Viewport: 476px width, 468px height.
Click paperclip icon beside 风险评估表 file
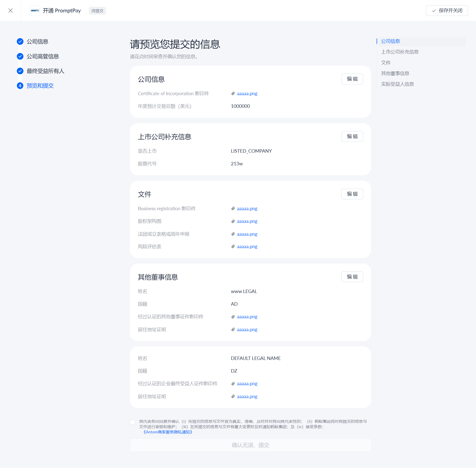233,246
